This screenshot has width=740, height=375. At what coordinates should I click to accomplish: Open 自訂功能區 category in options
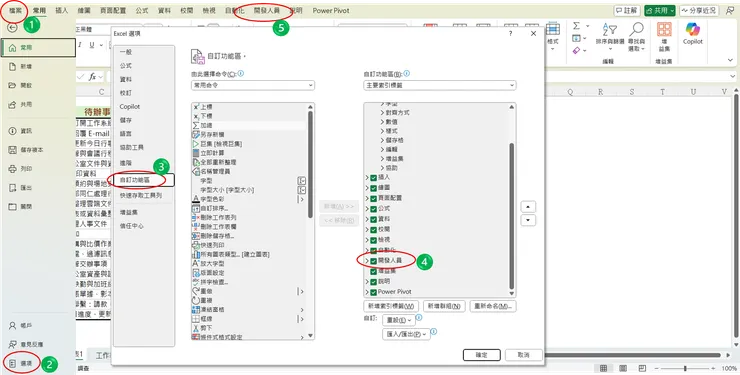[x=145, y=180]
